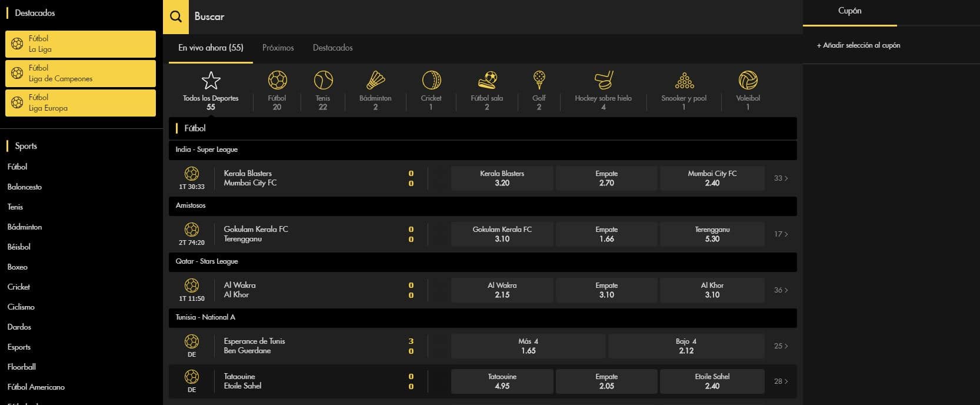
Task: Bet on Mumbai City FC at 2.40
Action: tap(712, 178)
